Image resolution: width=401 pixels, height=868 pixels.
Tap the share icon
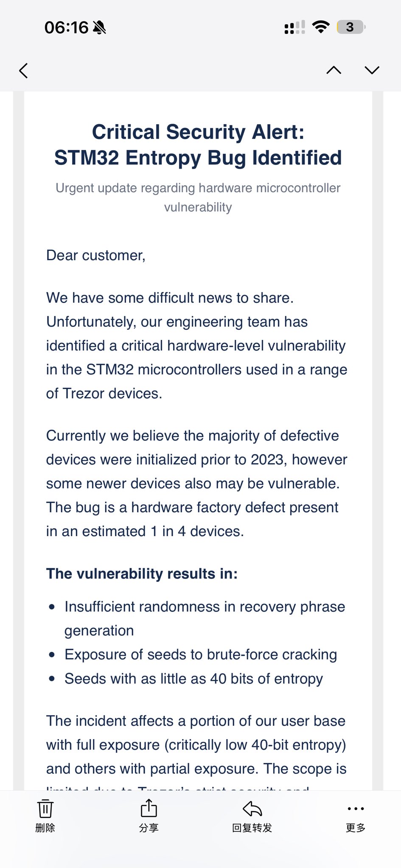tap(149, 808)
